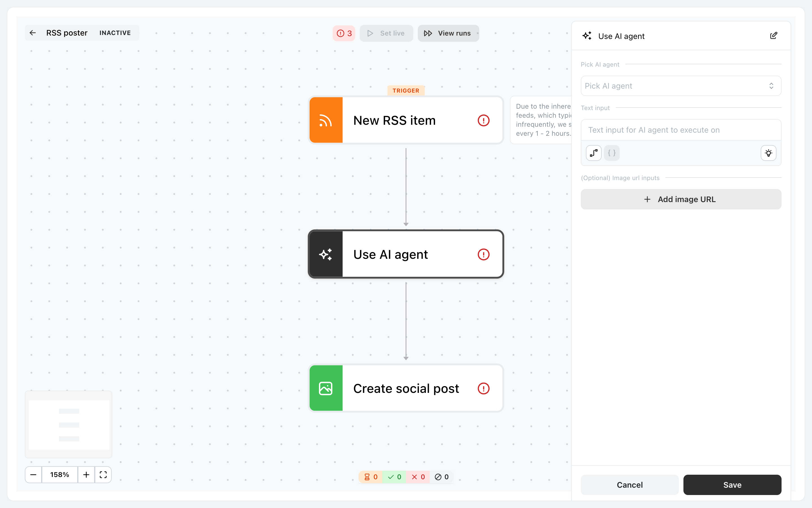Click the canvas minimap thumbnail
The image size is (812, 508).
point(69,424)
